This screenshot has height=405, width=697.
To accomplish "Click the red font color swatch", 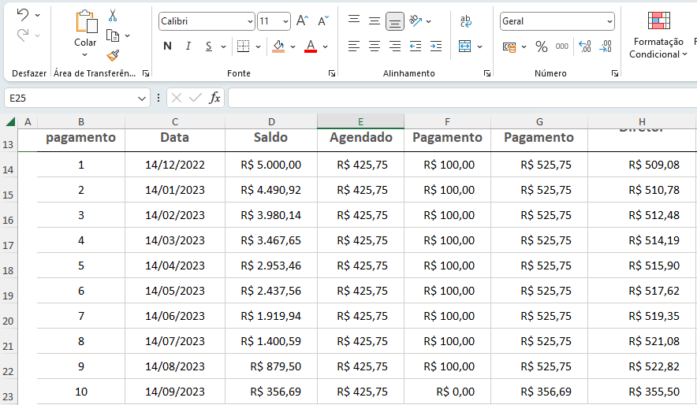I will pyautogui.click(x=311, y=47).
